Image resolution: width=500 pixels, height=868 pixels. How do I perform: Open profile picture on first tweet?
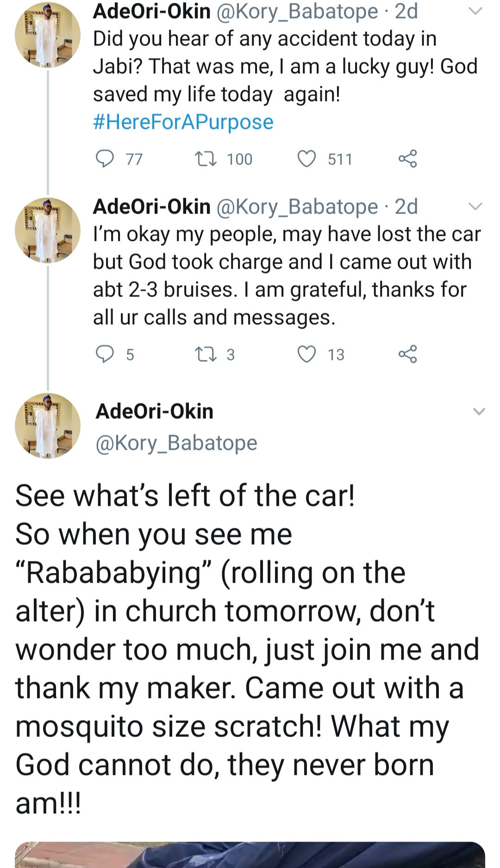click(47, 35)
